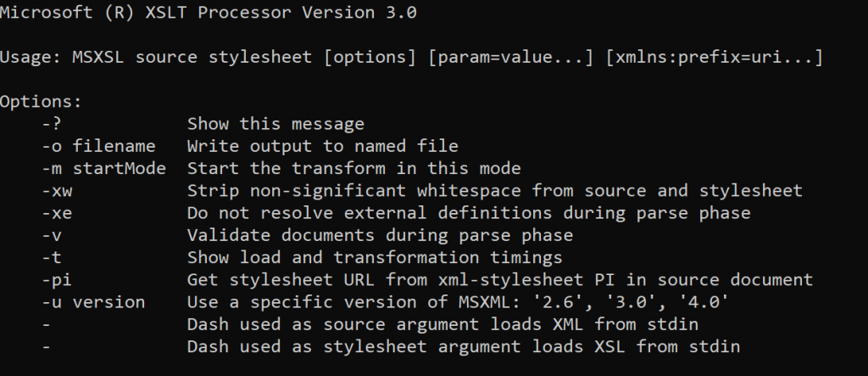This screenshot has height=376, width=868.
Task: Click the "Show this message" description
Action: 275,124
